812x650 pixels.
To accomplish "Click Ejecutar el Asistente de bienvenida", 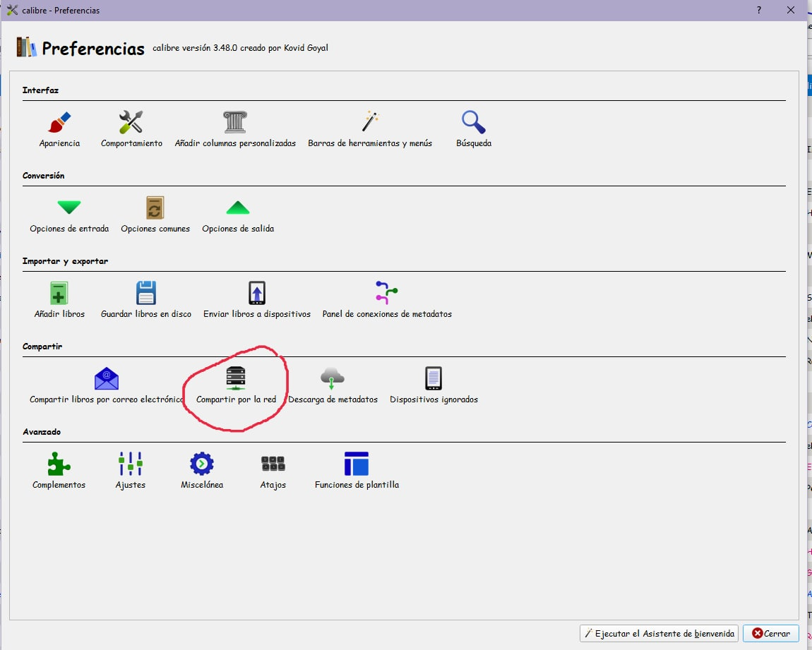I will [x=659, y=634].
